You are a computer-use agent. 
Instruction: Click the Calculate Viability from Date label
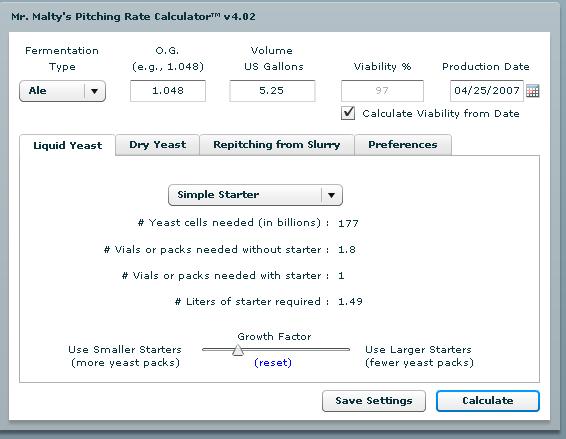[x=441, y=114]
